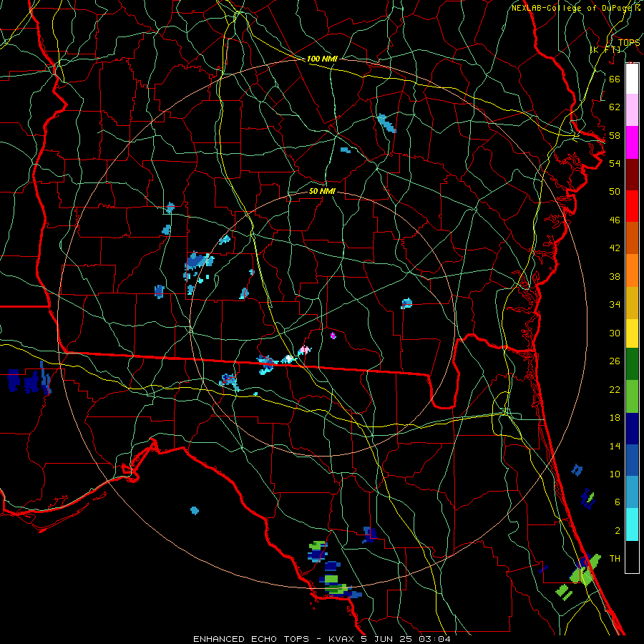
Task: Click the legend value "2"
Action: 618,531
